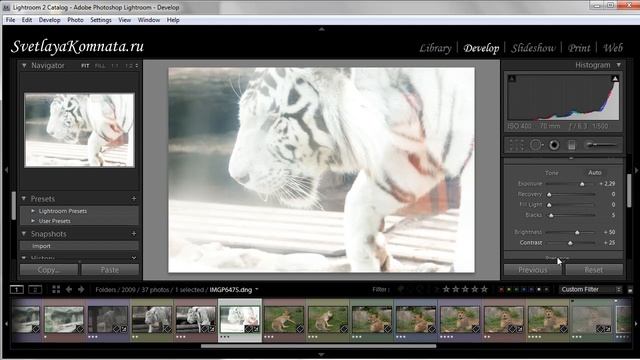The width and height of the screenshot is (640, 360).
Task: Toggle shadow clipping indicator in histogram
Action: coord(512,78)
